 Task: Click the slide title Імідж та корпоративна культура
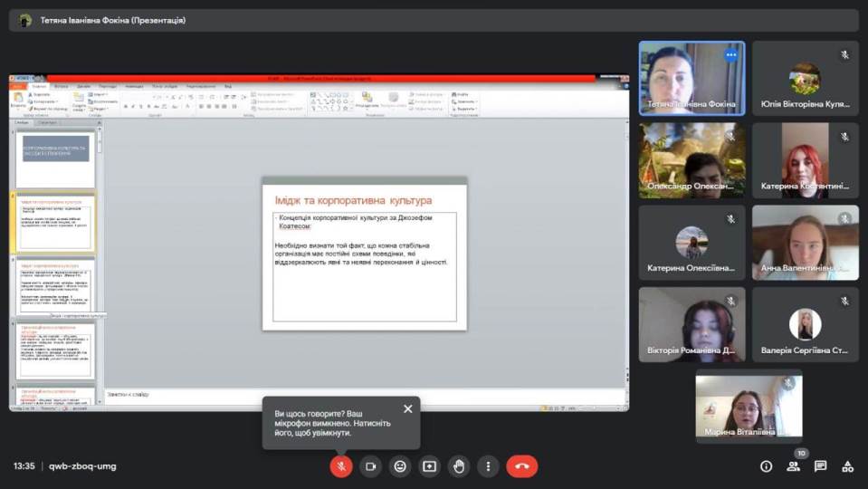tap(353, 200)
